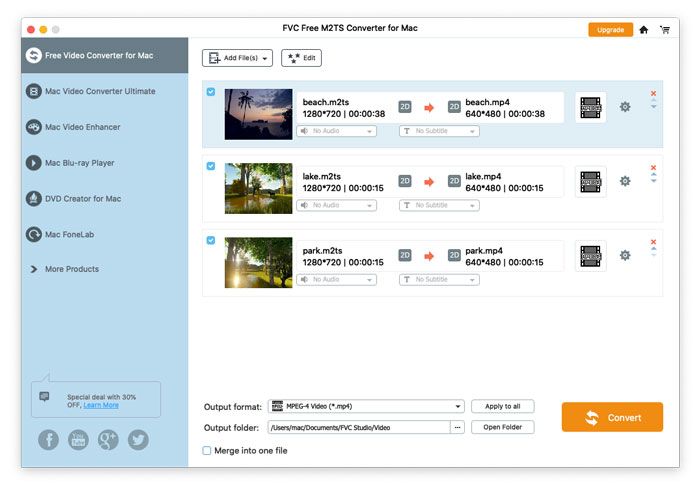This screenshot has width=700, height=491.
Task: Click output 2D badge for park.mp4
Action: [454, 255]
